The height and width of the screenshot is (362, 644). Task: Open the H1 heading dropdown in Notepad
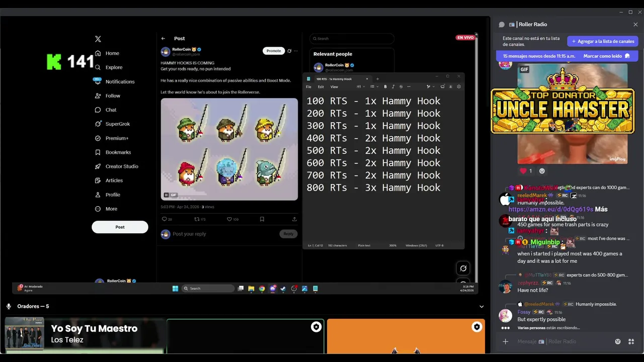361,86
